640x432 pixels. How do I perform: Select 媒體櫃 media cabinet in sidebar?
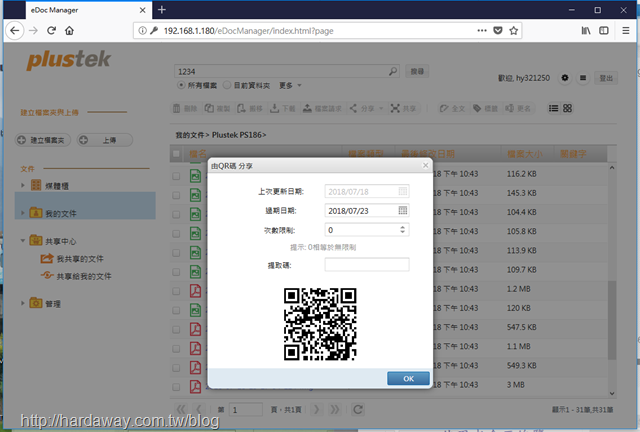49,186
